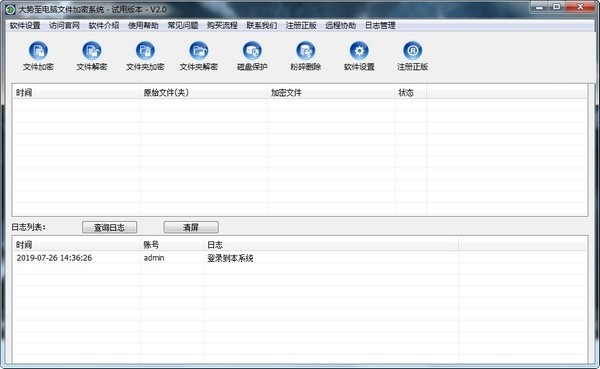This screenshot has height=369, width=600.
Task: Select the 常见问题 menu item
Action: [x=183, y=26]
